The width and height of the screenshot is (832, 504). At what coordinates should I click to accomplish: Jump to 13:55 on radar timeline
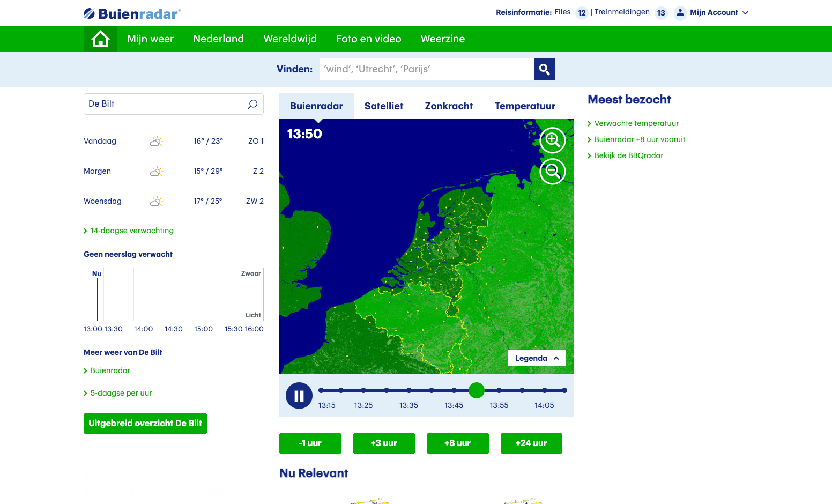(499, 405)
